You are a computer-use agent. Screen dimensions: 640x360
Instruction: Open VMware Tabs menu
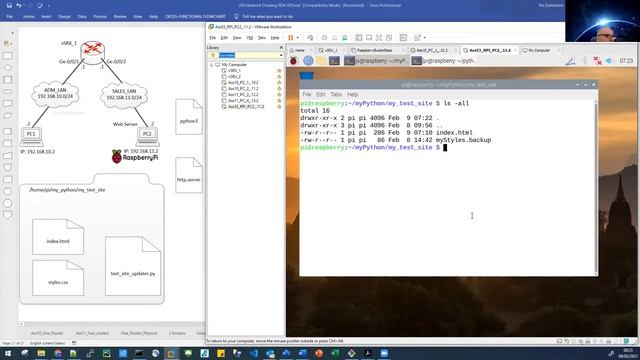point(262,38)
